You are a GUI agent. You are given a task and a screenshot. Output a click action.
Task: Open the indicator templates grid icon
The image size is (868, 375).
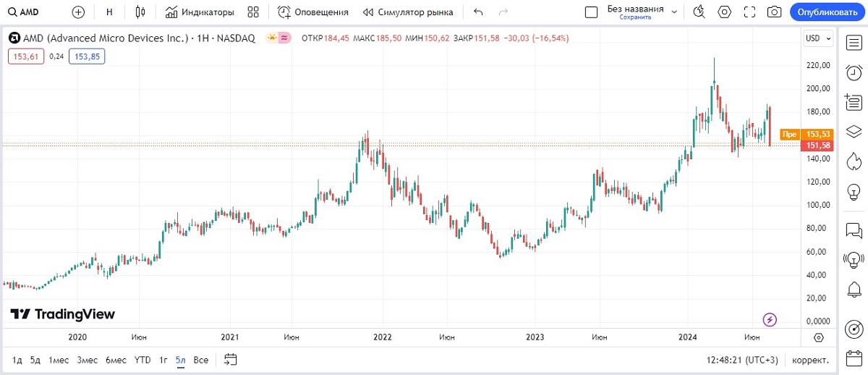point(253,12)
